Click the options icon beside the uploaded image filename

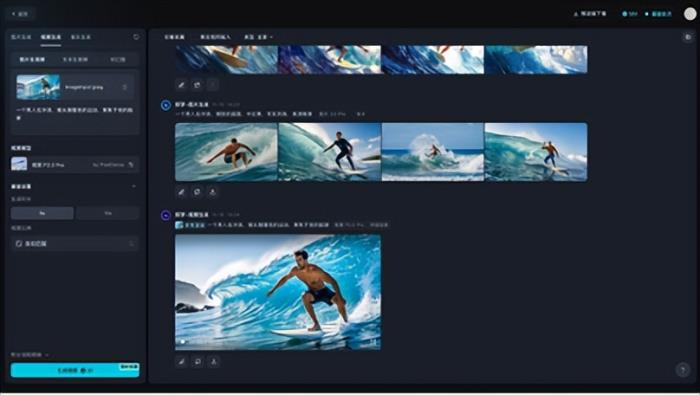(125, 87)
